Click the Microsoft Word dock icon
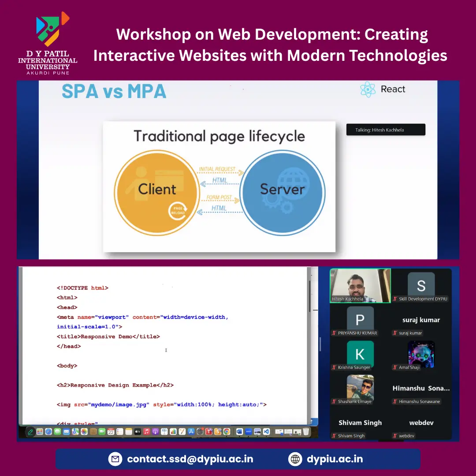 [239, 432]
